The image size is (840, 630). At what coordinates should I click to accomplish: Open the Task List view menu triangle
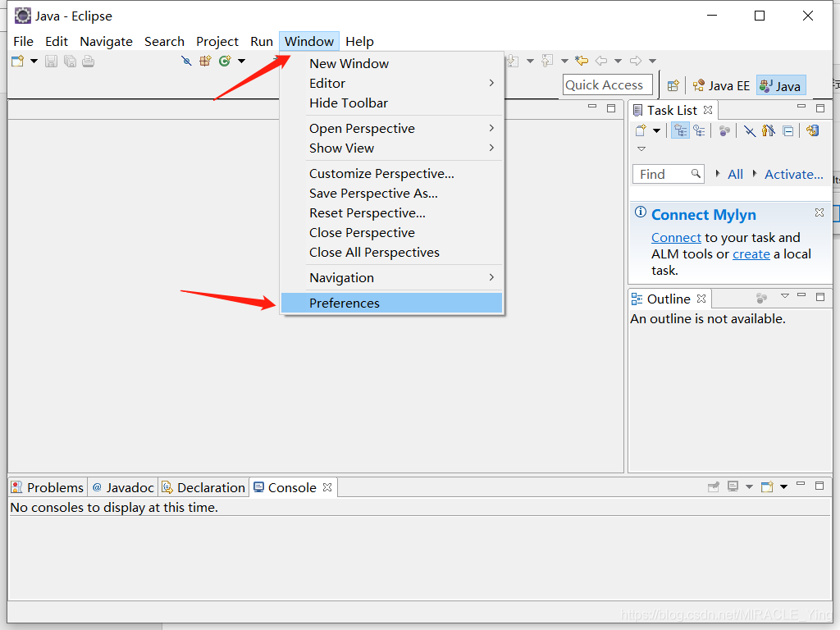[641, 149]
